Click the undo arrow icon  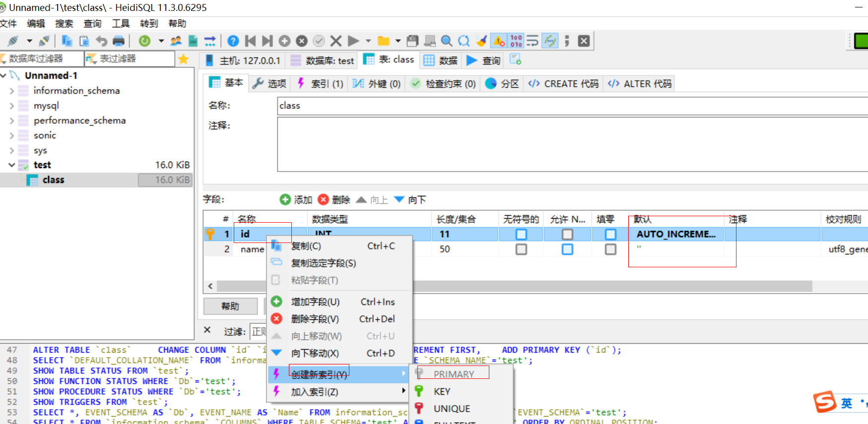(x=101, y=41)
